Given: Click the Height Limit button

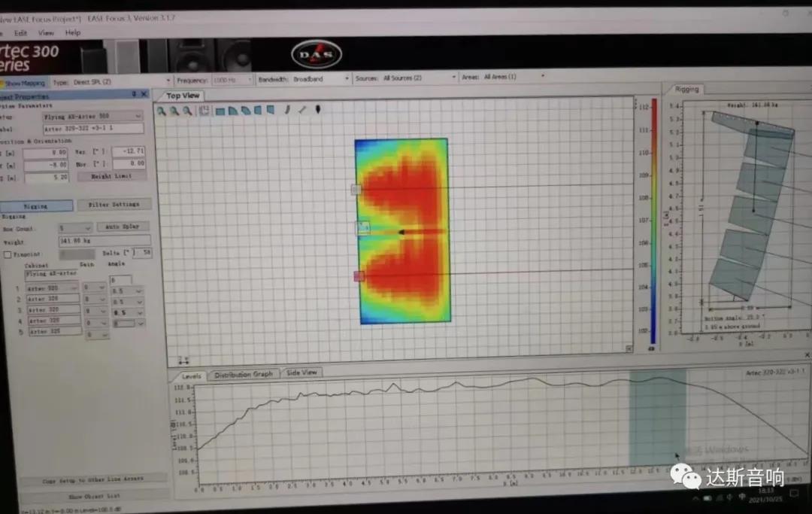Looking at the screenshot, I should tap(111, 176).
